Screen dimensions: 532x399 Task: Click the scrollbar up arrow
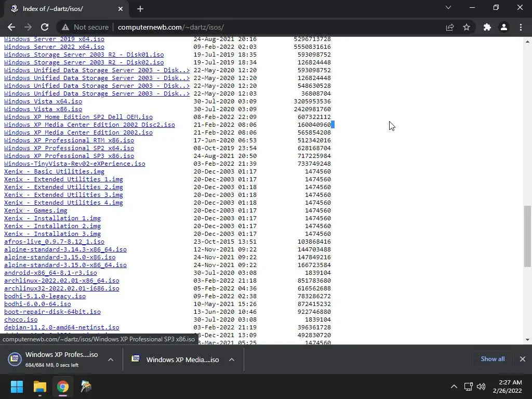pyautogui.click(x=527, y=42)
